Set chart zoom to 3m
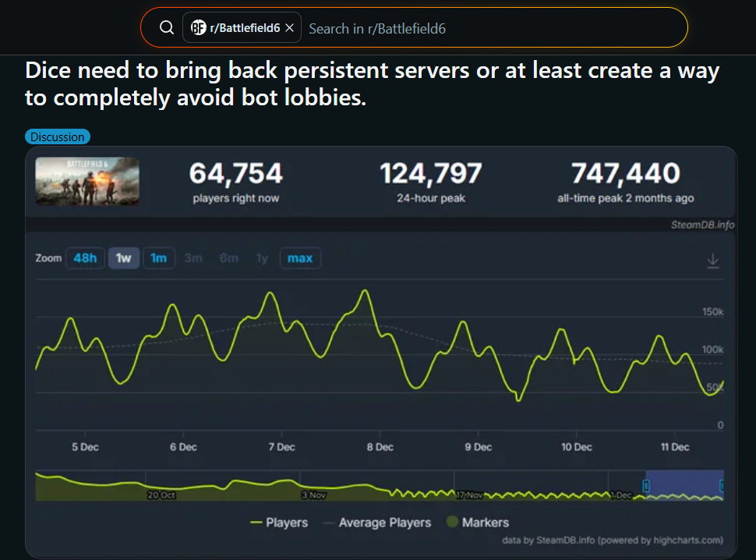The width and height of the screenshot is (756, 560). (x=193, y=258)
